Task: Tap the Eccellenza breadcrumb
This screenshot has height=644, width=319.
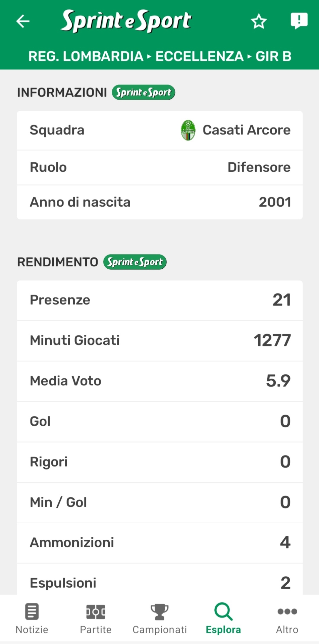Action: pos(200,56)
